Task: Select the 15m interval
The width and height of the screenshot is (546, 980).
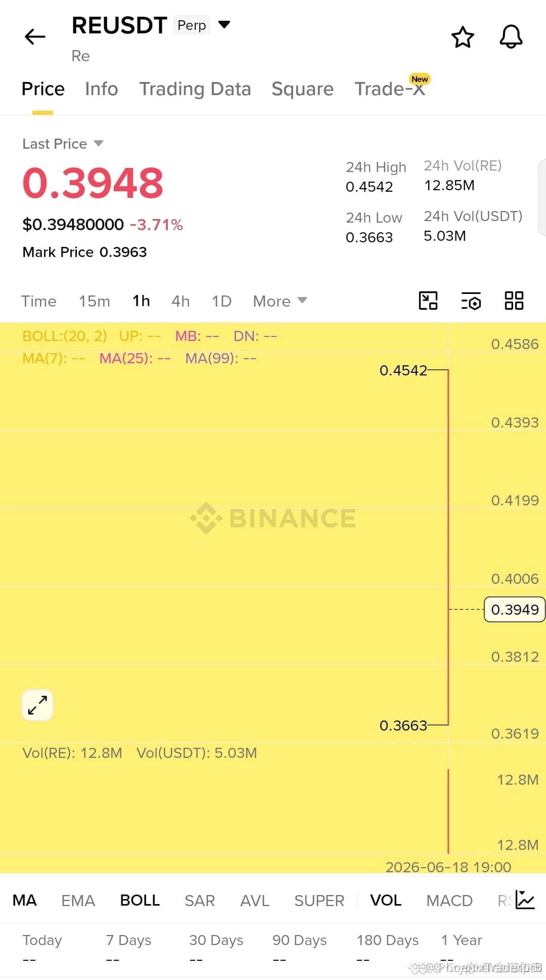Action: click(95, 301)
